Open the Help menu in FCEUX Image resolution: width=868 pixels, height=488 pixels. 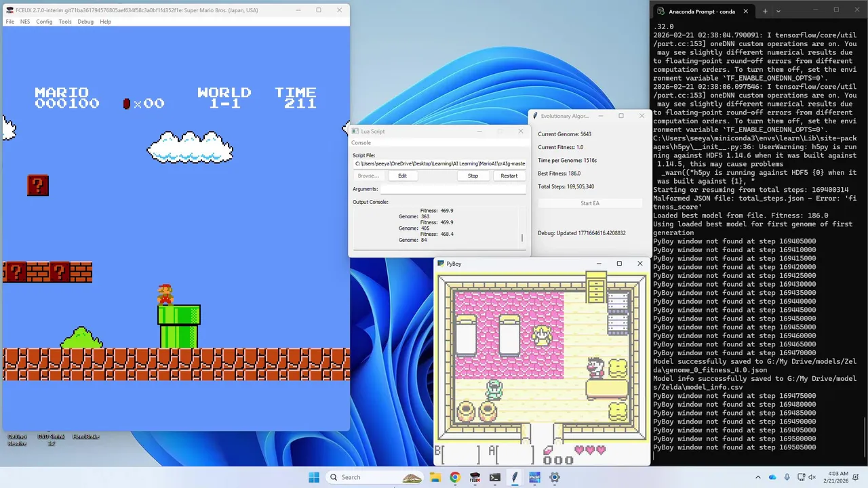105,22
